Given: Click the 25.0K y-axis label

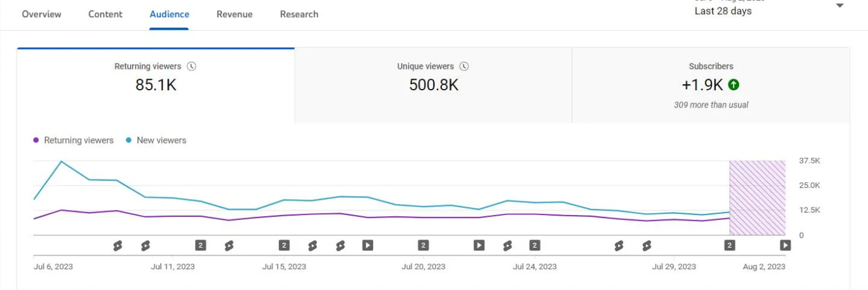Looking at the screenshot, I should point(809,185).
